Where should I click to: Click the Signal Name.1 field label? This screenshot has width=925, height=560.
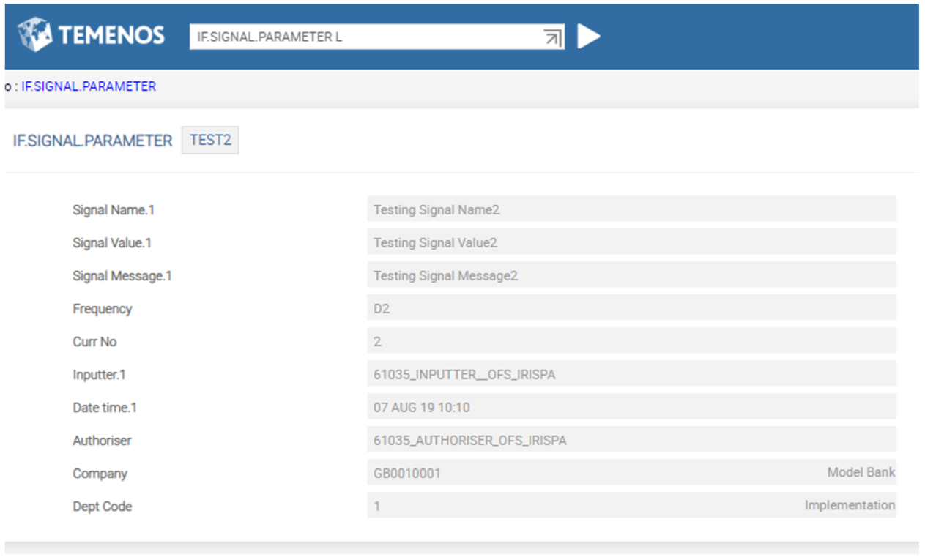tap(114, 210)
